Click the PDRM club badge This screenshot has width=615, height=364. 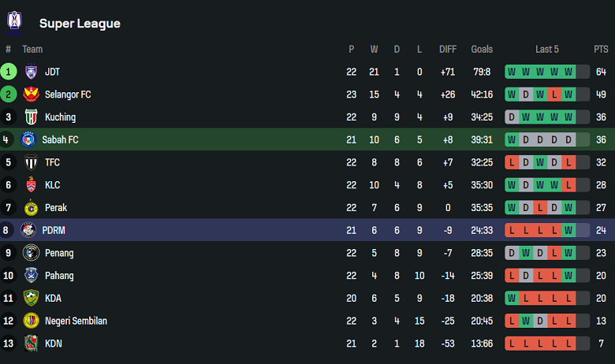(29, 231)
